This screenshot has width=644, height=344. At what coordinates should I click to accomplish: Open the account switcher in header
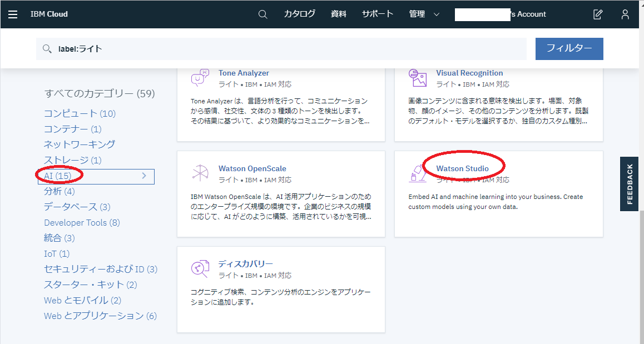pos(501,14)
